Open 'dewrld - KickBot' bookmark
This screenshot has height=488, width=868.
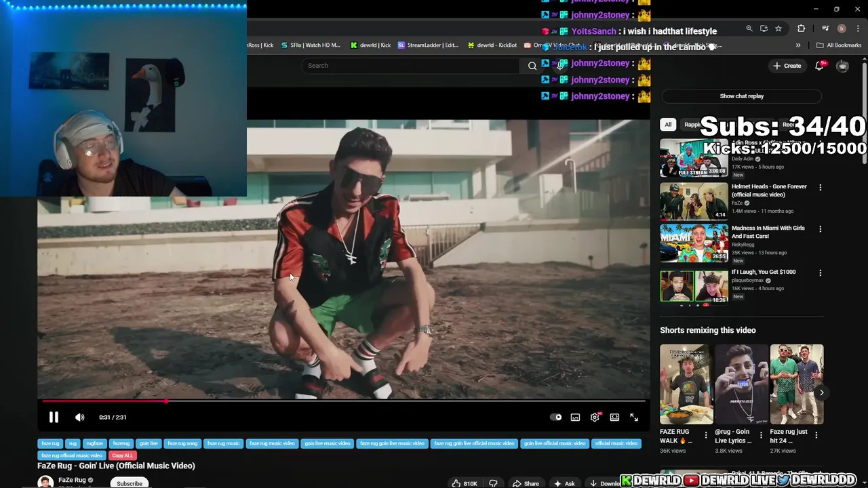492,45
